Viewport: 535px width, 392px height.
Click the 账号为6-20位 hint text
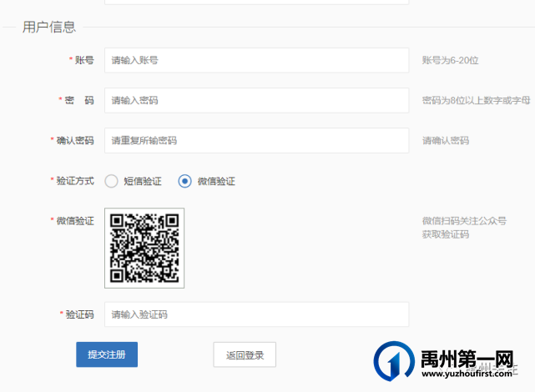pos(450,60)
